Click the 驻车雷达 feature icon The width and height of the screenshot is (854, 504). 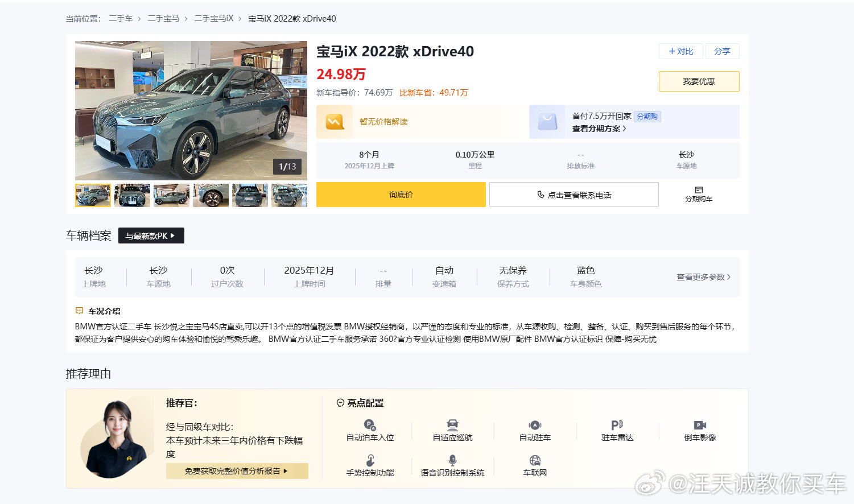pyautogui.click(x=617, y=425)
